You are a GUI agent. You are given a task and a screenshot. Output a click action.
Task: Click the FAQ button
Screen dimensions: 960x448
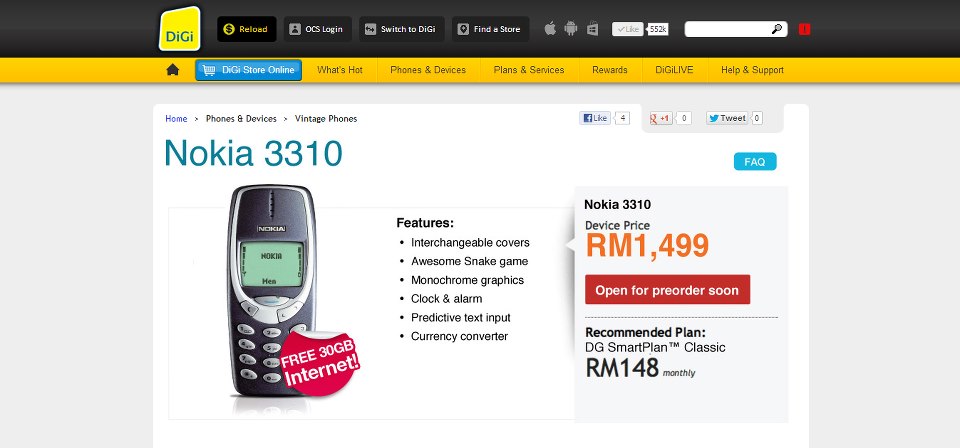755,162
